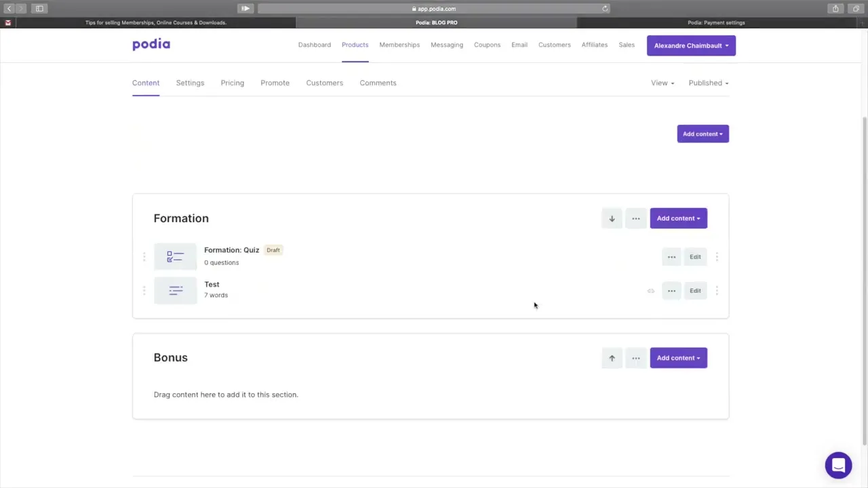Toggle visibility link icon on Test row
This screenshot has width=868, height=488.
coord(651,291)
